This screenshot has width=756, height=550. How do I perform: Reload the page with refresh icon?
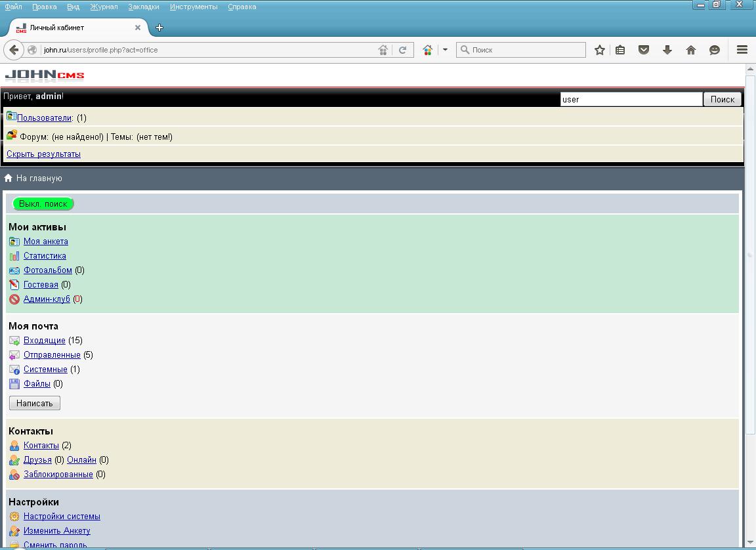tap(402, 50)
